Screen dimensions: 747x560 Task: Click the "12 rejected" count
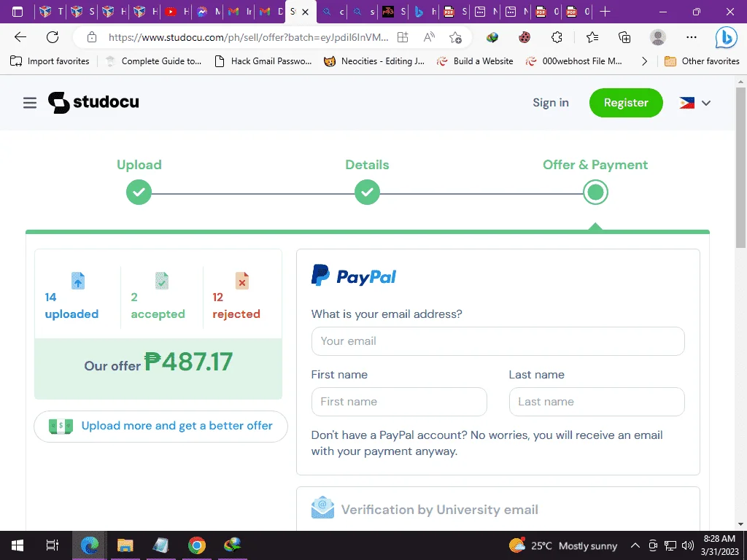(x=236, y=306)
